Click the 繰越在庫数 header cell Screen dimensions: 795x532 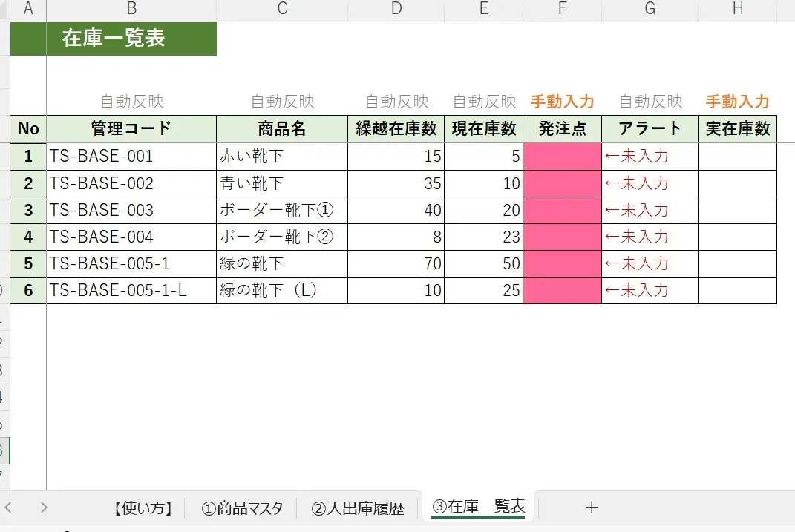396,128
